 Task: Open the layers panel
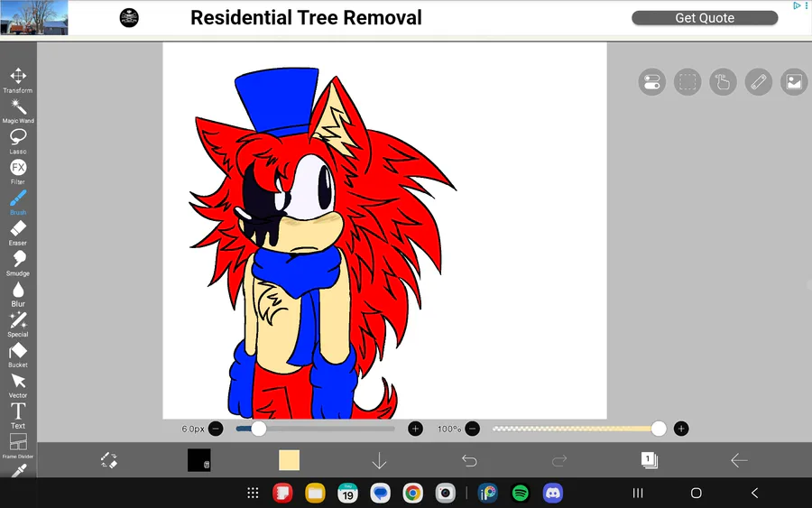(x=650, y=460)
